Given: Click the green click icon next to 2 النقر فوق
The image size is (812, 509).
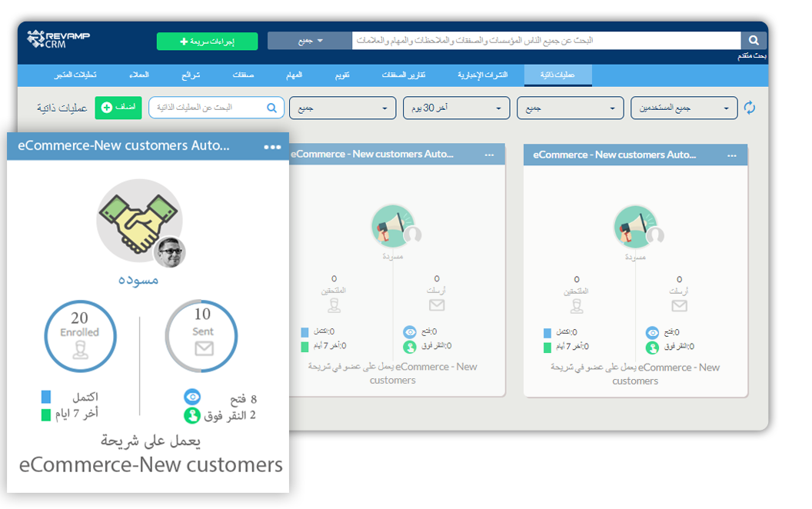Looking at the screenshot, I should point(192,415).
